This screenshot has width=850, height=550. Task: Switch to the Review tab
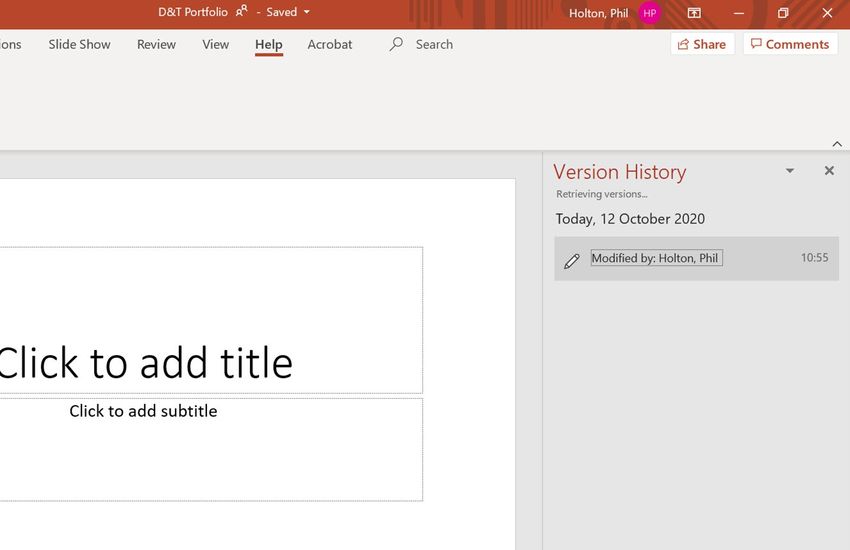coord(156,44)
